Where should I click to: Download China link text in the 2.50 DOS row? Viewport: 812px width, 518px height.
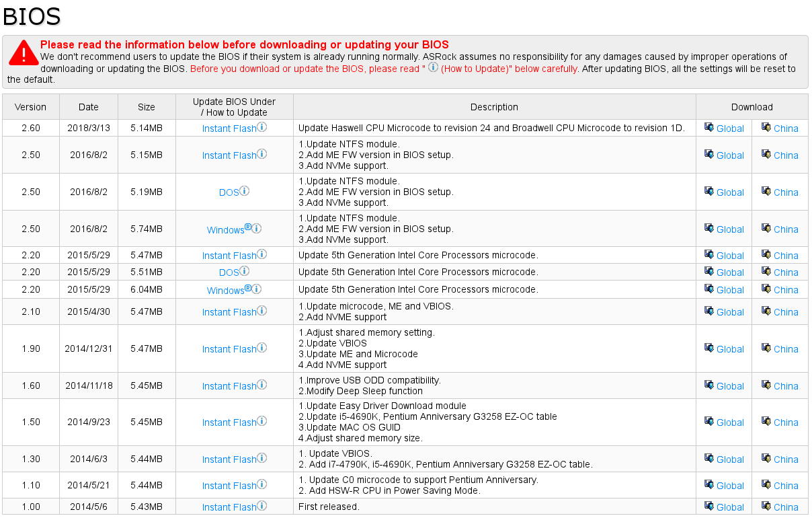786,192
